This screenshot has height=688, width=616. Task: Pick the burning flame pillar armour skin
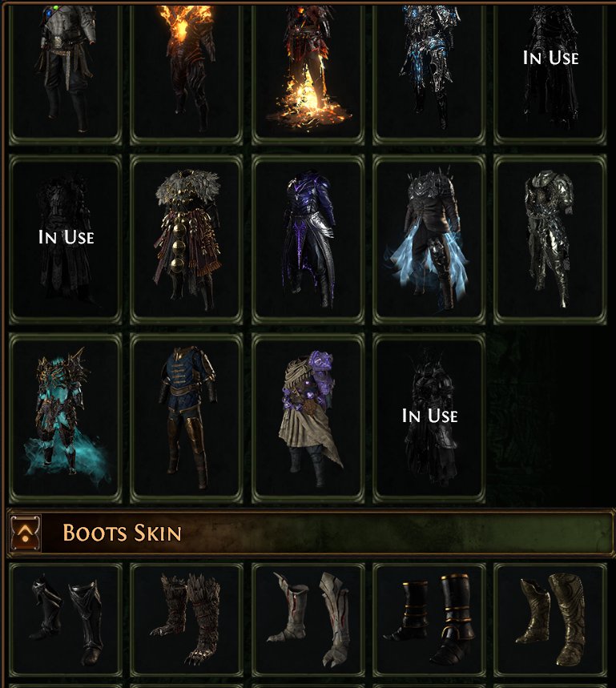point(308,72)
